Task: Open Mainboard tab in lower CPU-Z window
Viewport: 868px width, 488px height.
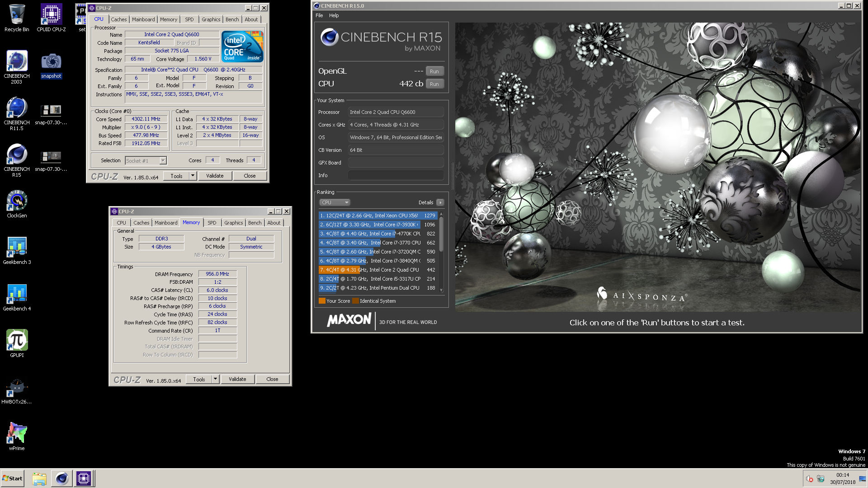Action: click(x=166, y=223)
